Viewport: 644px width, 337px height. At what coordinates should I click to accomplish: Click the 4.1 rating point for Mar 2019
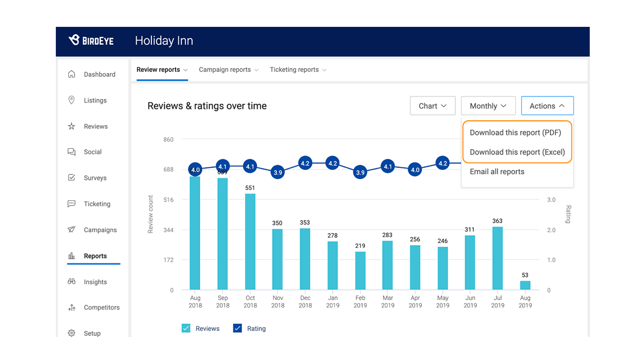(x=387, y=166)
